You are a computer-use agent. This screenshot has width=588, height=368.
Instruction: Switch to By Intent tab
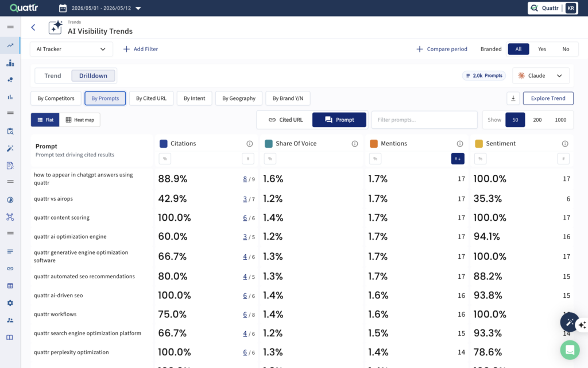[194, 98]
